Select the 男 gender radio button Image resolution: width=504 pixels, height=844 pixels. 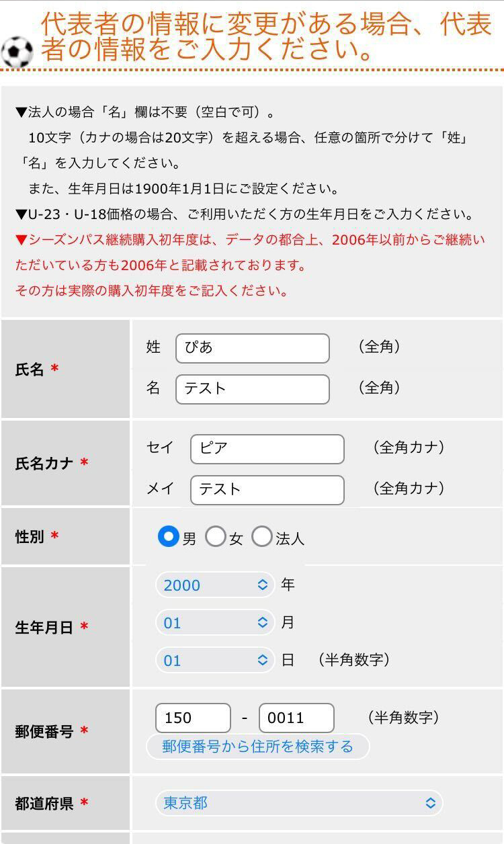[x=168, y=536]
